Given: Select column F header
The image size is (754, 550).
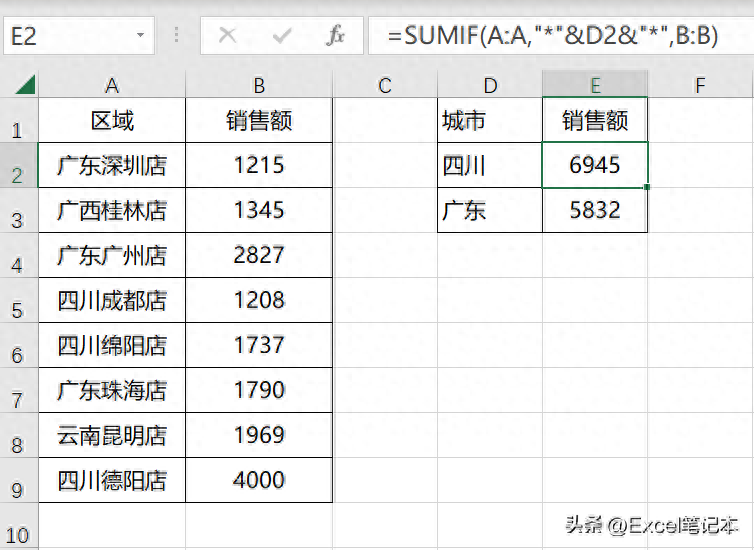Looking at the screenshot, I should tap(700, 85).
